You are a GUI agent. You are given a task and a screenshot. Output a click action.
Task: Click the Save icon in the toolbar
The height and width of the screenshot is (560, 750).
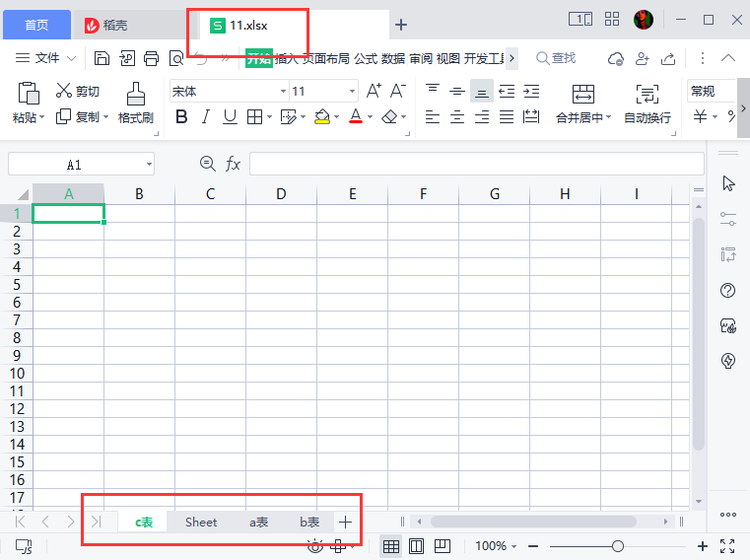(102, 58)
